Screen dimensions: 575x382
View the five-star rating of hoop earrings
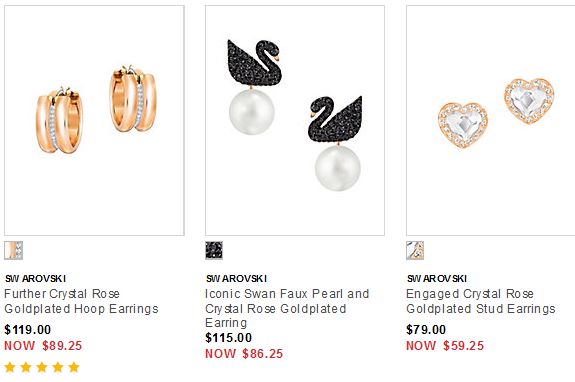tap(42, 367)
